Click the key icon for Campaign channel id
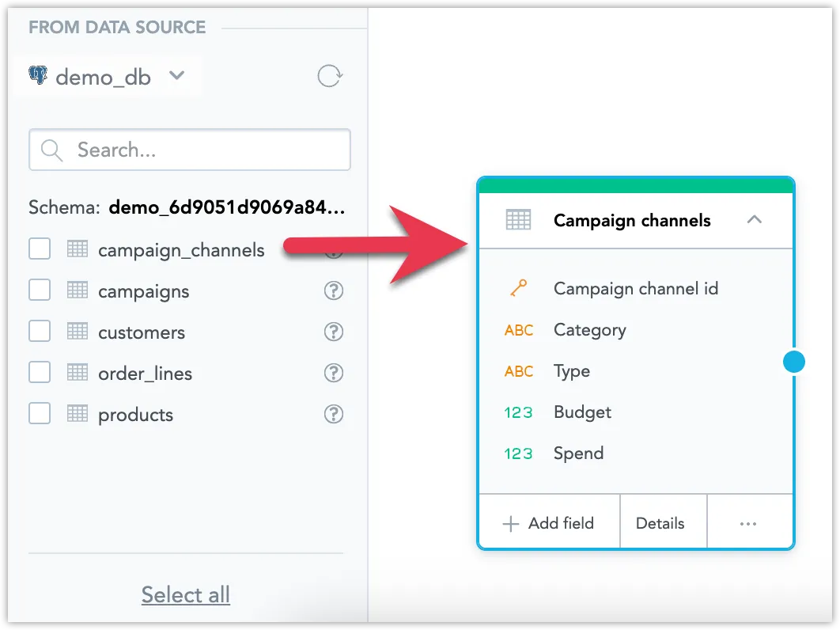 pyautogui.click(x=518, y=288)
